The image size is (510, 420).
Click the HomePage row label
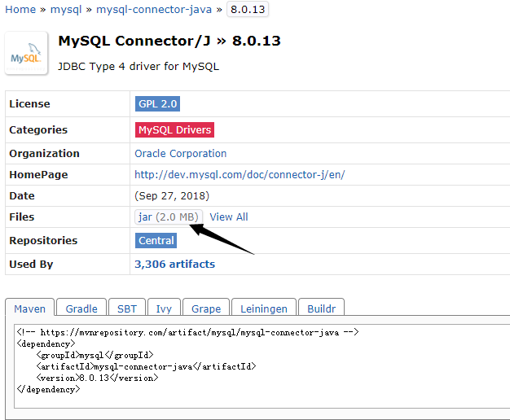(x=38, y=174)
